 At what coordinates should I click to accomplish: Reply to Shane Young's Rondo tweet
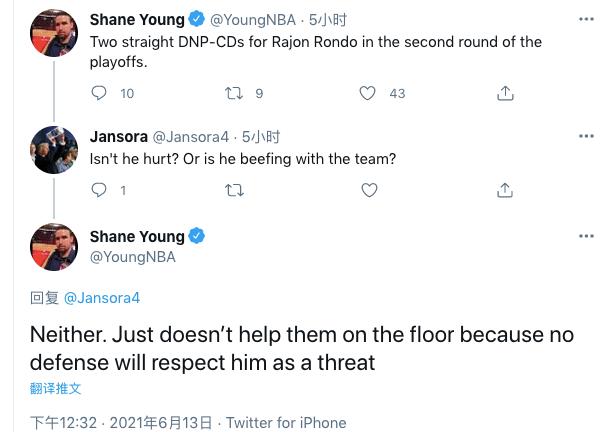coord(99,93)
